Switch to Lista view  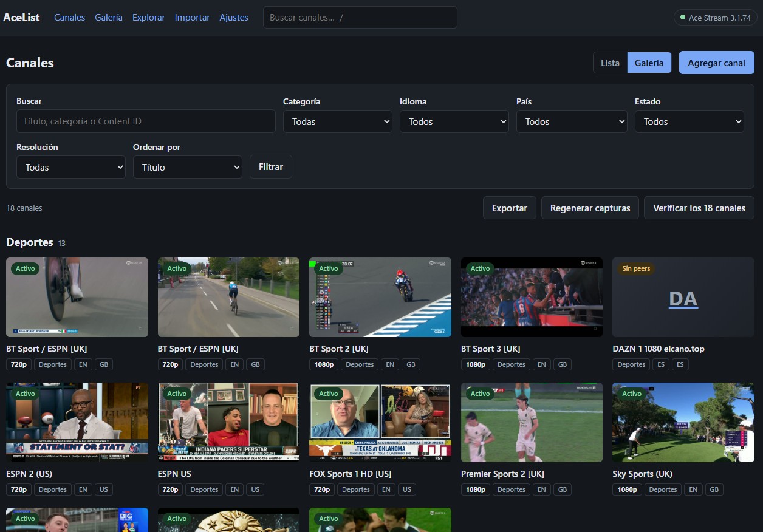pyautogui.click(x=611, y=63)
